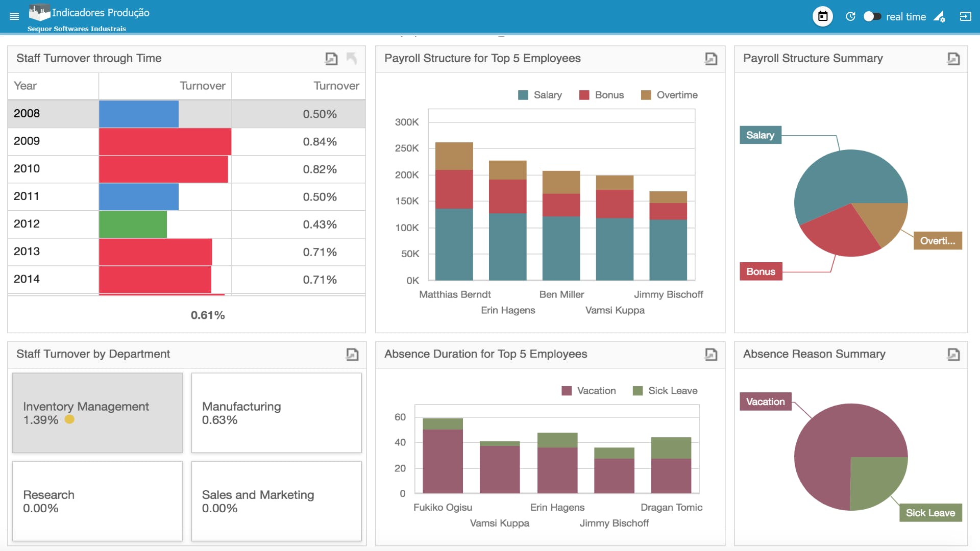This screenshot has height=551, width=980.
Task: Click the refresh icon
Action: [850, 16]
